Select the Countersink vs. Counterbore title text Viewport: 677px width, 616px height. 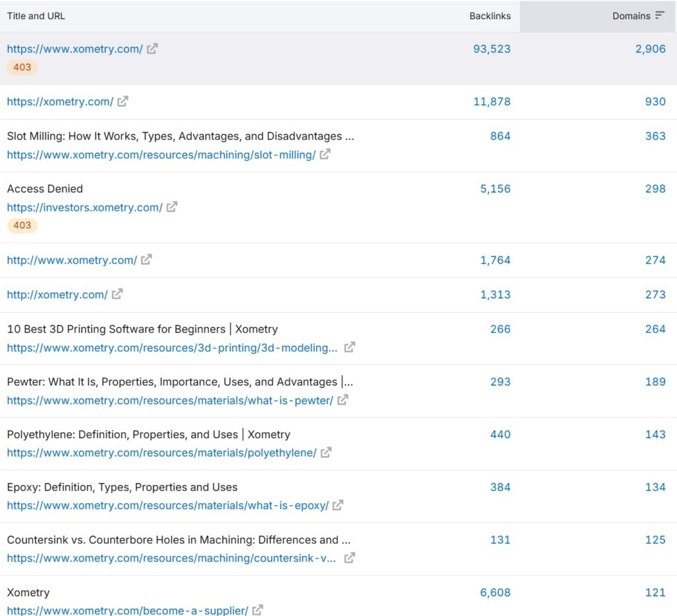point(179,539)
